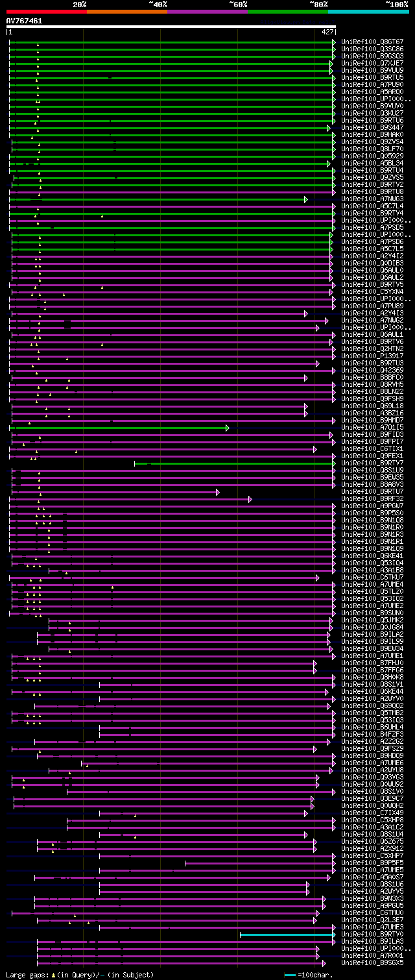This screenshot has width=415, height=980.
Task: Select the query name AV767461
Action: click(24, 21)
